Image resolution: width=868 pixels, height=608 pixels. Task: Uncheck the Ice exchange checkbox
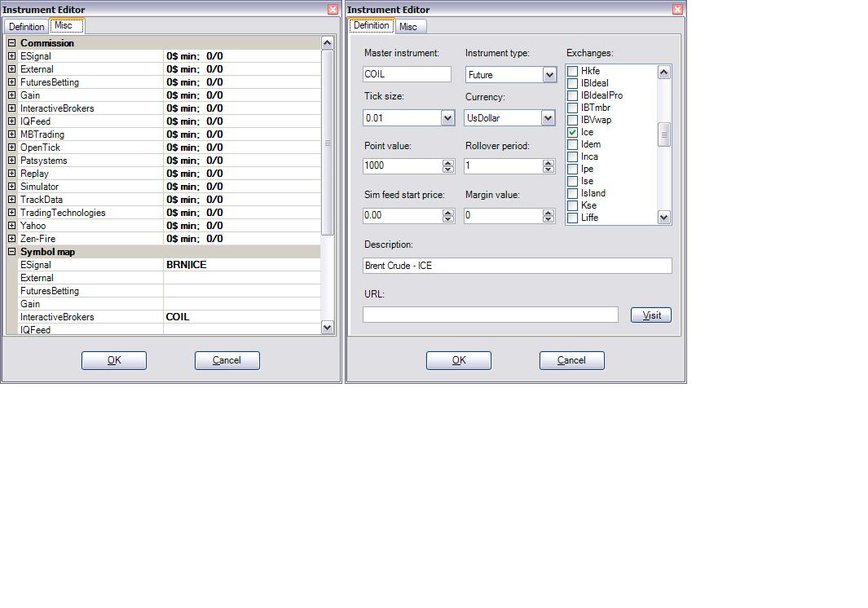pos(573,132)
